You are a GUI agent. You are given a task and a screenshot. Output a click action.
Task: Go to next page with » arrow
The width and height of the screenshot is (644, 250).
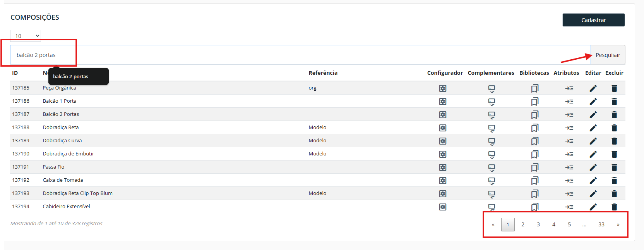(618, 224)
